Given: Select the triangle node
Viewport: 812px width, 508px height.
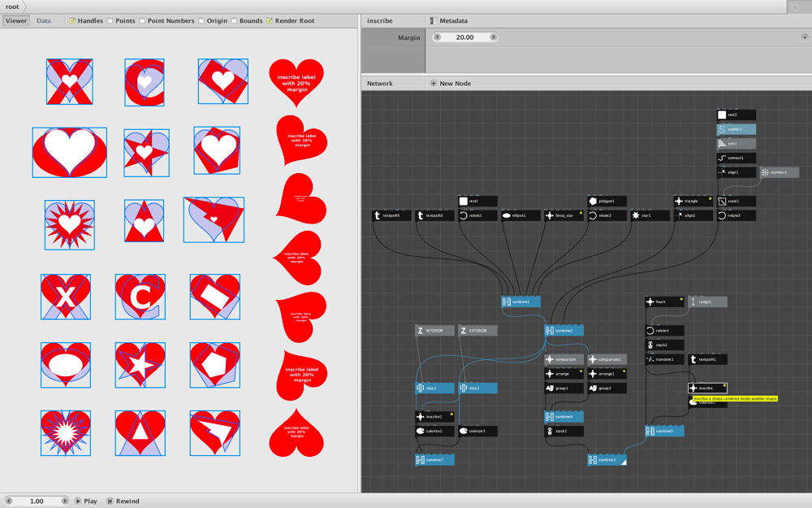Looking at the screenshot, I should (x=693, y=201).
